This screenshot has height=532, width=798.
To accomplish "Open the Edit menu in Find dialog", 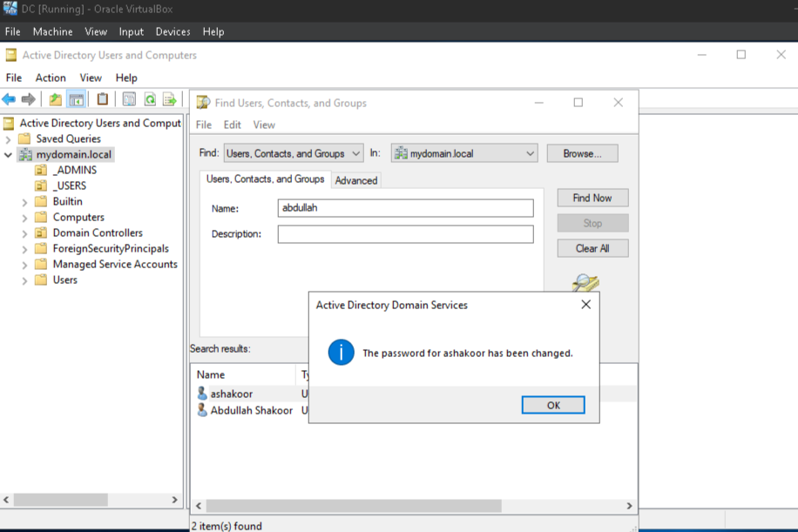I will tap(232, 125).
